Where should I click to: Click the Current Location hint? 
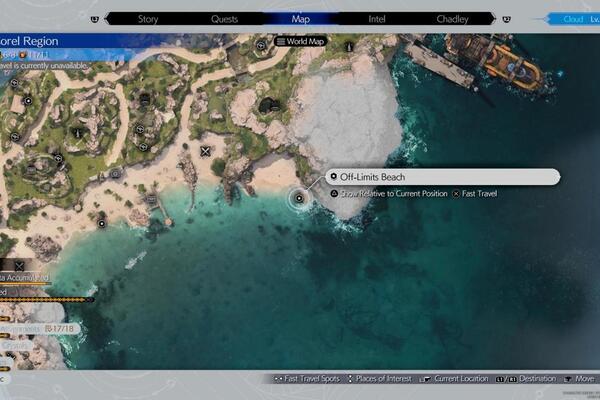coord(454,379)
